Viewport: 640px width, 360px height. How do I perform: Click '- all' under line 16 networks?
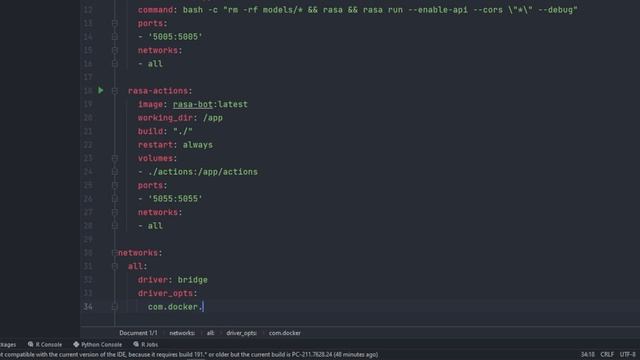(150, 64)
